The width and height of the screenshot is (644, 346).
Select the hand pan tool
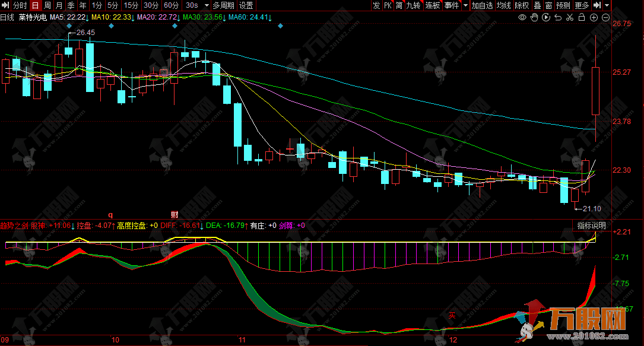[x=534, y=18]
